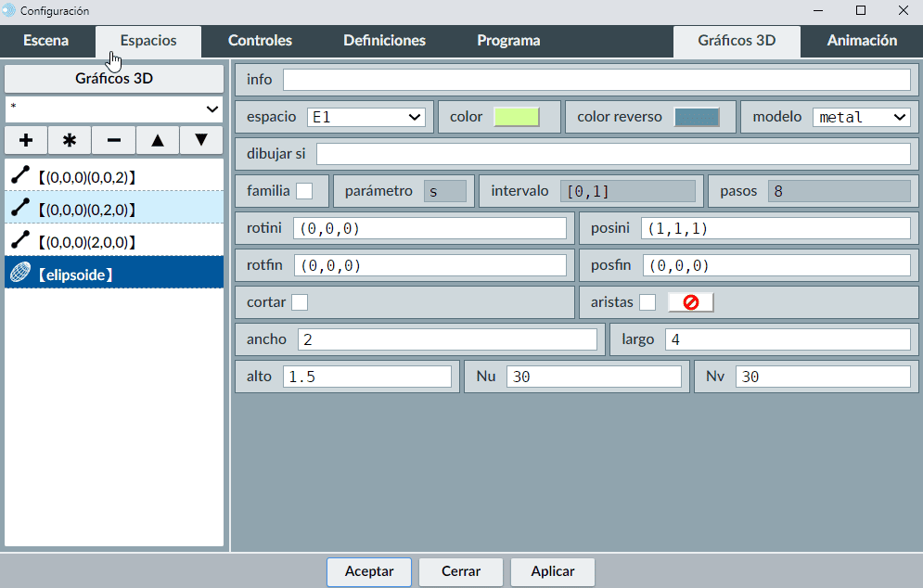This screenshot has width=923, height=588.
Task: Toggle the cortar checkbox
Action: click(x=300, y=302)
